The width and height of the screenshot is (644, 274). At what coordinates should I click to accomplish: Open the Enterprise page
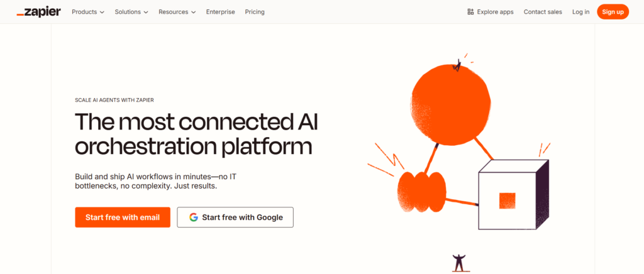click(221, 12)
